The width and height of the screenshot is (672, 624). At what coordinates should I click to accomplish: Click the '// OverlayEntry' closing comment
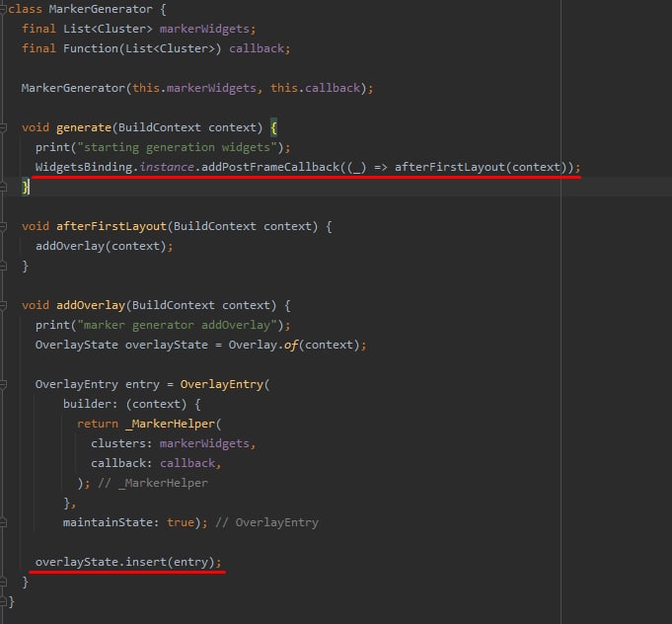[x=266, y=522]
